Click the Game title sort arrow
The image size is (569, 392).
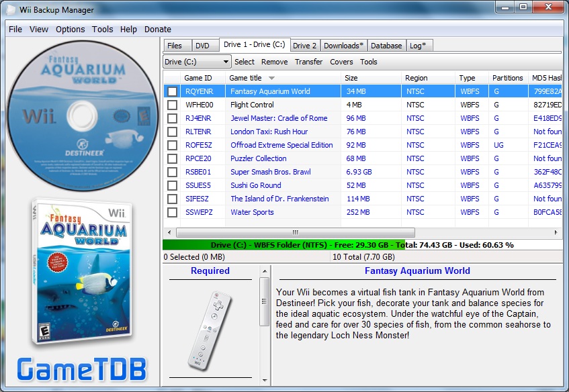point(271,78)
